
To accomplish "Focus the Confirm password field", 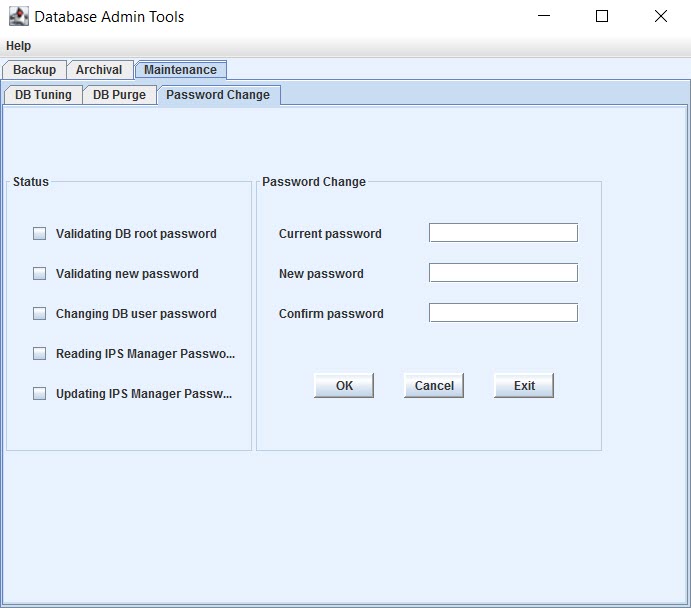I will pos(503,313).
